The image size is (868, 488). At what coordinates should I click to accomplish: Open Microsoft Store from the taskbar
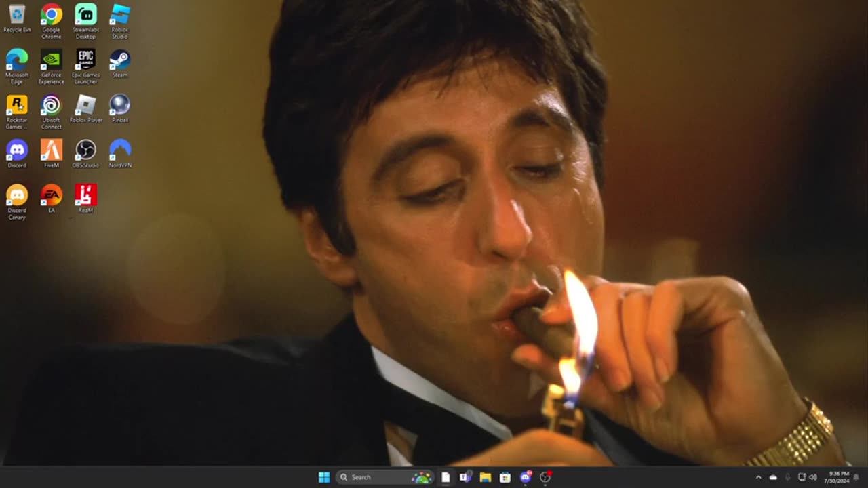(505, 477)
